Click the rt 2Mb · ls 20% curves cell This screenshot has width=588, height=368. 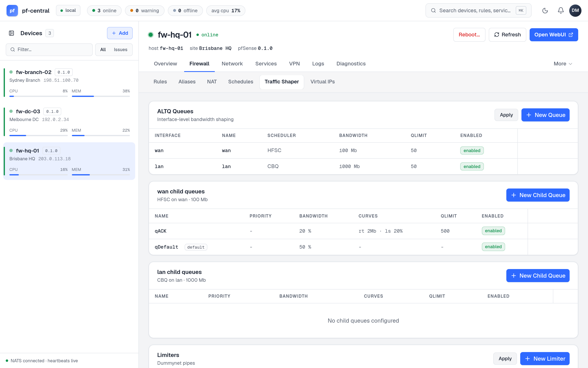point(381,231)
